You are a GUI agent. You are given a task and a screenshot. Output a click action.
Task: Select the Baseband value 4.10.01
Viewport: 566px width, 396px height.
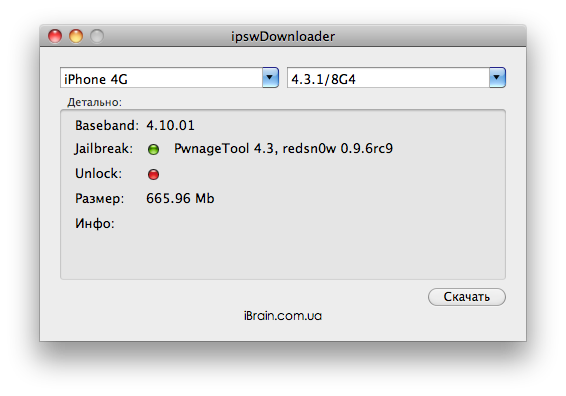coord(170,126)
